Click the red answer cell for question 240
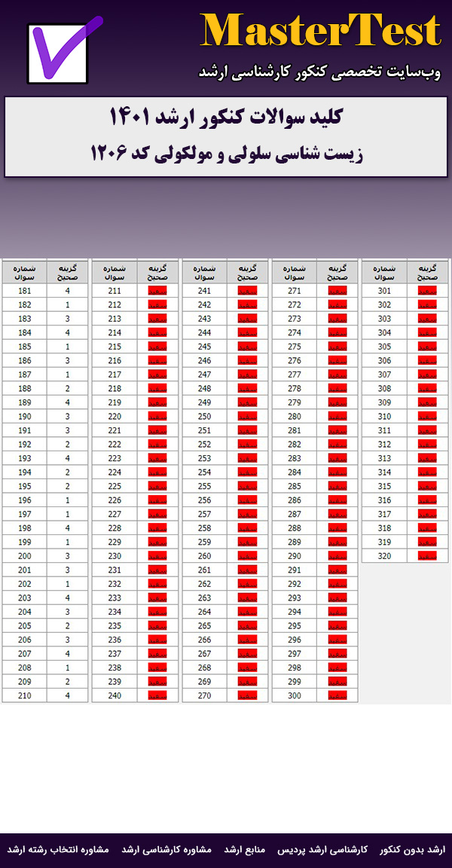452x868 pixels. pos(157,695)
